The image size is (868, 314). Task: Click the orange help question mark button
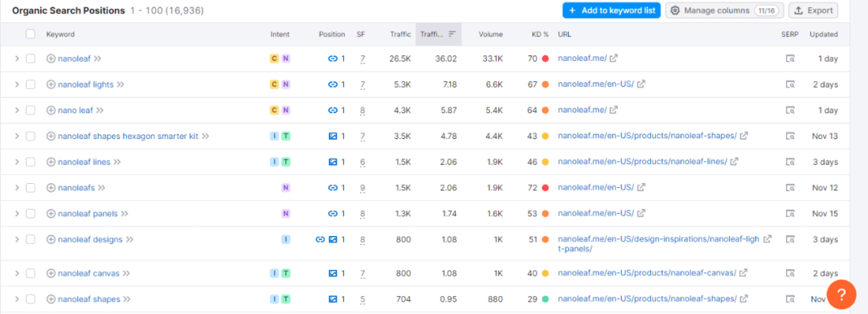coord(841,294)
